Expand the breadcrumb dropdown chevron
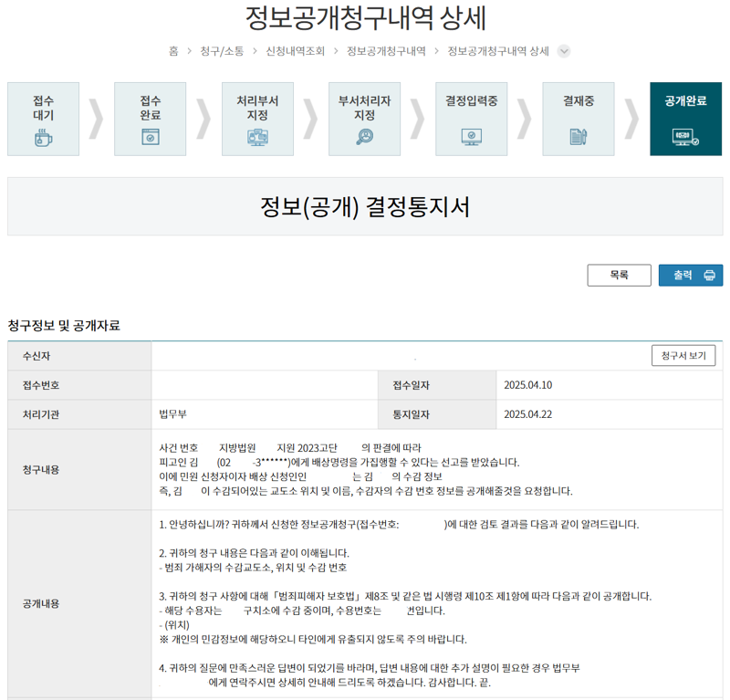Screen dimensions: 730x700 pos(564,51)
